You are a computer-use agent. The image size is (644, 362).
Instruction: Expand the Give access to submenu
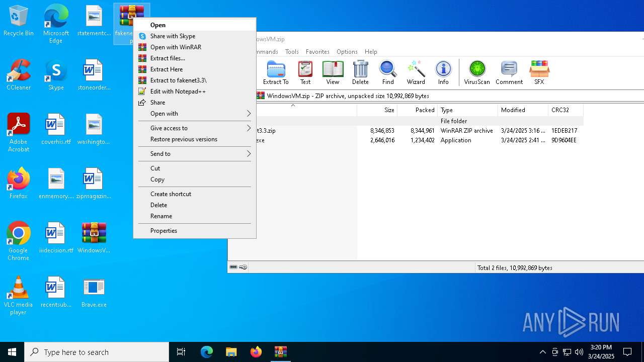click(195, 128)
